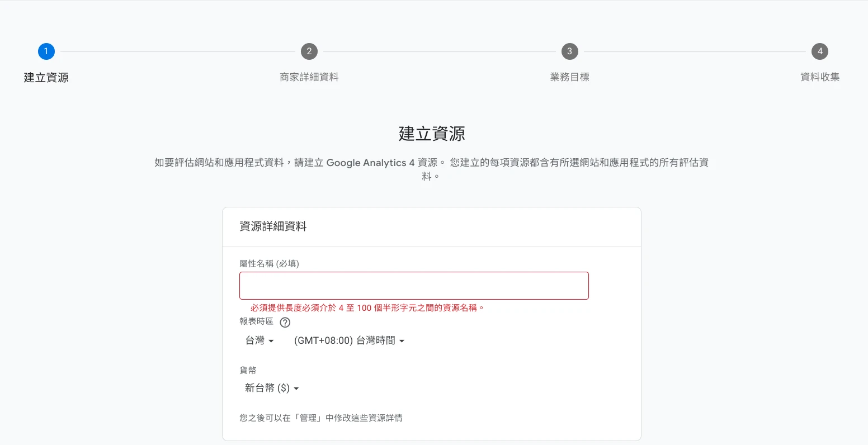Expand the (GMT+08:00) 台灣時間 timezone dropdown
The width and height of the screenshot is (868, 445).
348,341
